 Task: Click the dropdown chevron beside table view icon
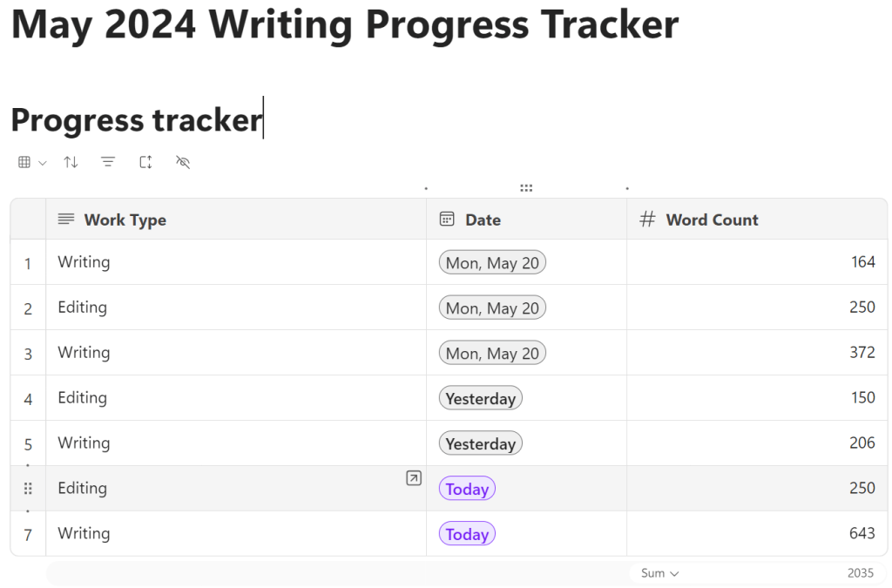coord(42,163)
